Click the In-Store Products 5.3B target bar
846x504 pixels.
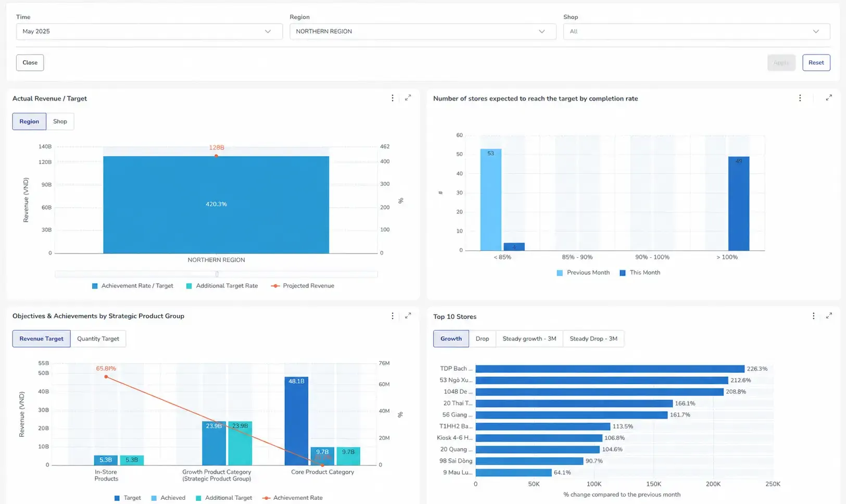point(106,460)
